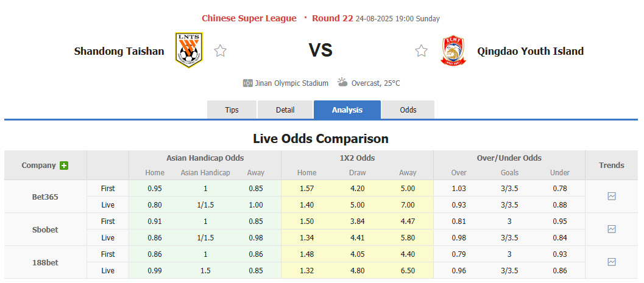The image size is (644, 283).
Task: Click the overcast weather icon
Action: pos(342,82)
